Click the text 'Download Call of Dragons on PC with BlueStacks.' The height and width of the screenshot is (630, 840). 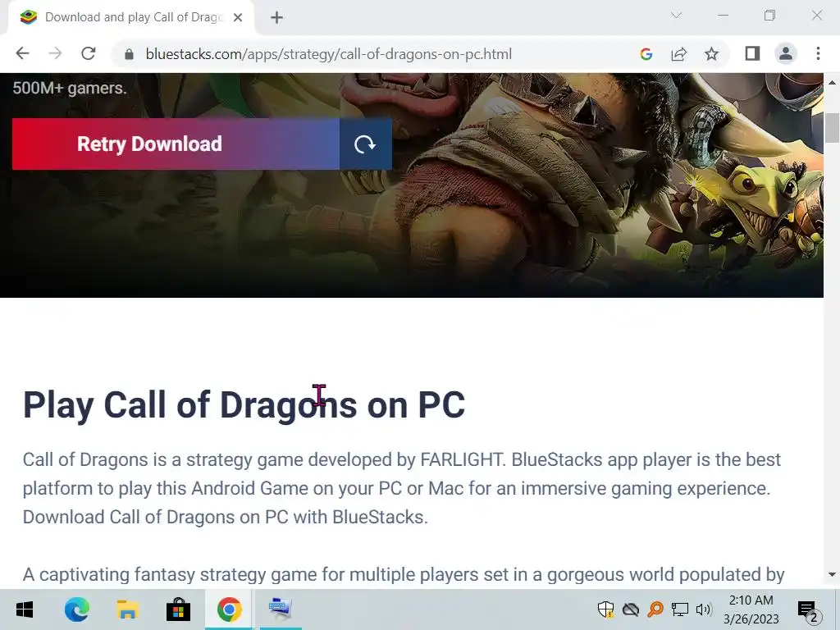(x=225, y=517)
